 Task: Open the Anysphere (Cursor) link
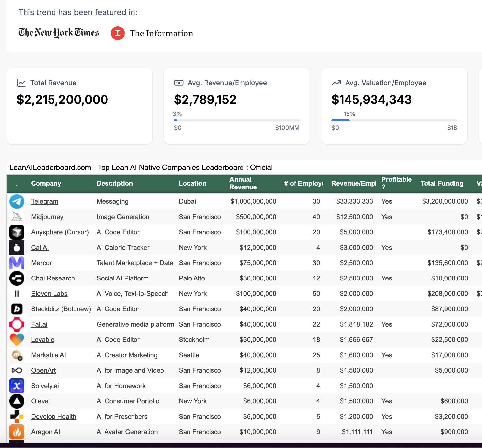(x=60, y=232)
